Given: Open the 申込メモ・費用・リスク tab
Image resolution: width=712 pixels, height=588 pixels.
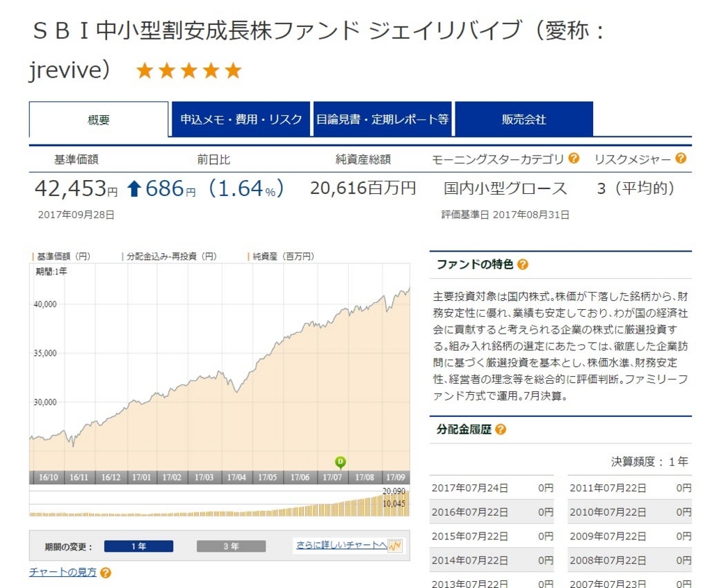Looking at the screenshot, I should (240, 119).
